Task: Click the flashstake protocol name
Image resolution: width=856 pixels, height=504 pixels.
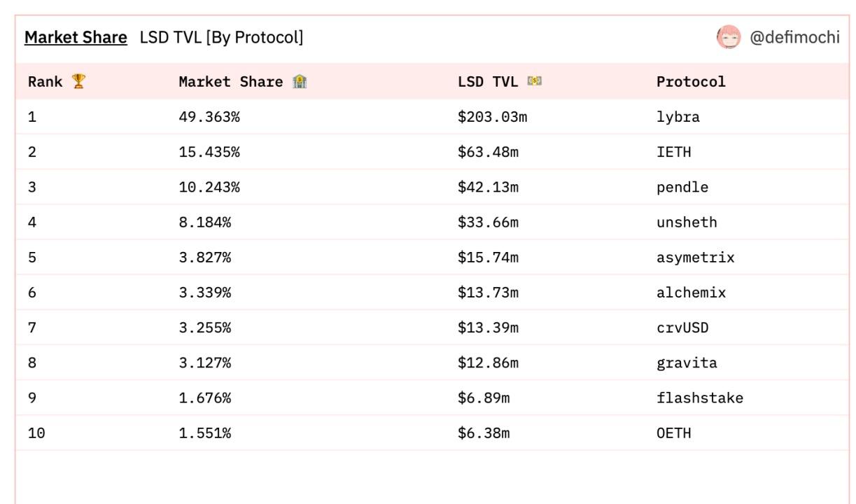Action: (x=699, y=398)
